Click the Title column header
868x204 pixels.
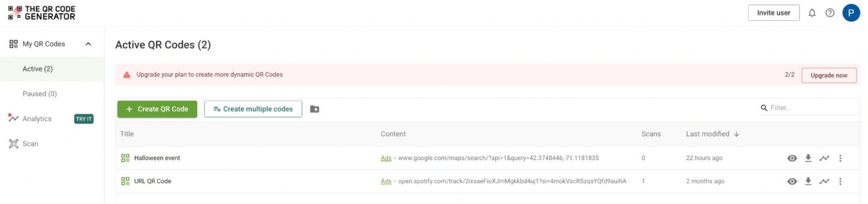[x=127, y=134]
